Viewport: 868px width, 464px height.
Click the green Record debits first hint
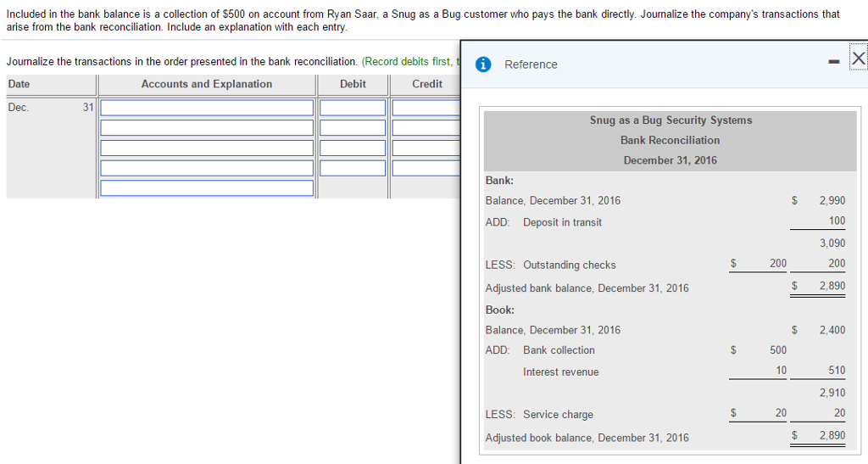tap(410, 61)
